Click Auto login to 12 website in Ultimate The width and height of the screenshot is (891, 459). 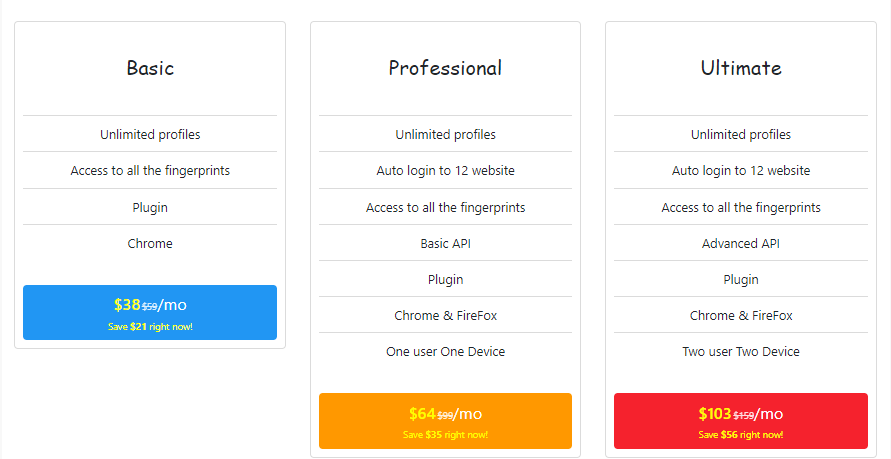741,170
